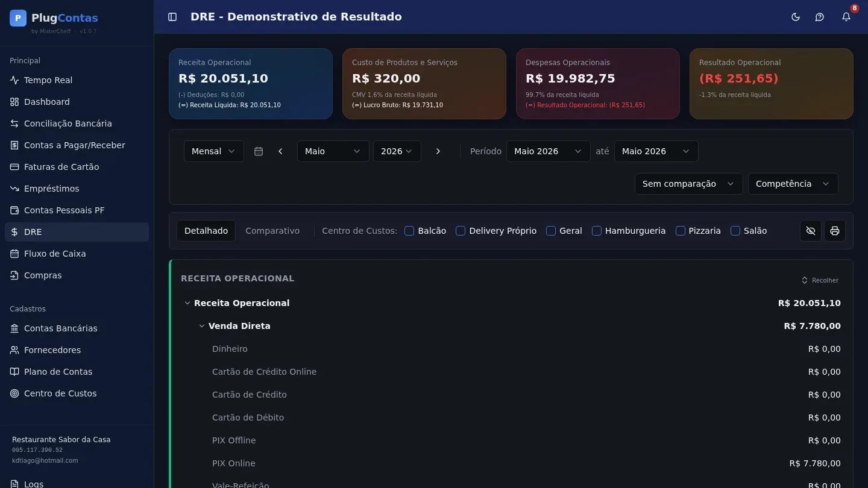Image resolution: width=868 pixels, height=488 pixels.
Task: Check the Salão cost center
Action: click(735, 231)
